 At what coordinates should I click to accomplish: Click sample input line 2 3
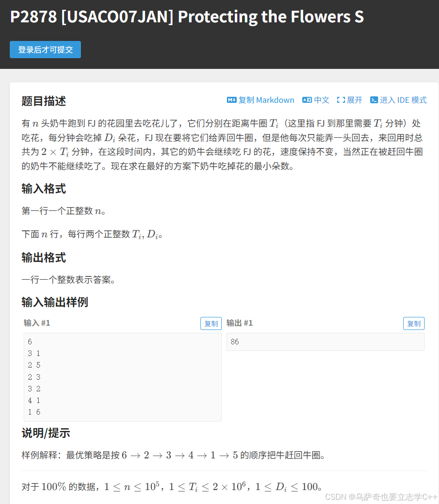34,376
